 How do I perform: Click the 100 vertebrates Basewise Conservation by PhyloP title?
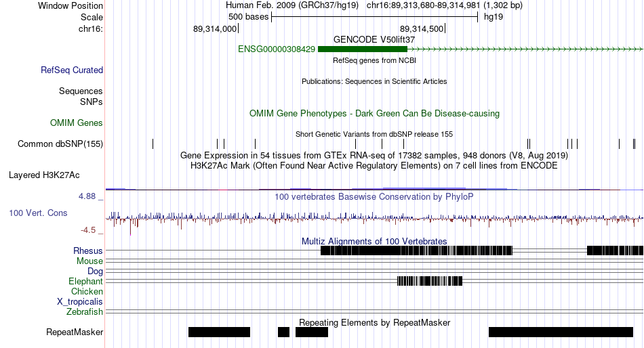click(x=374, y=197)
